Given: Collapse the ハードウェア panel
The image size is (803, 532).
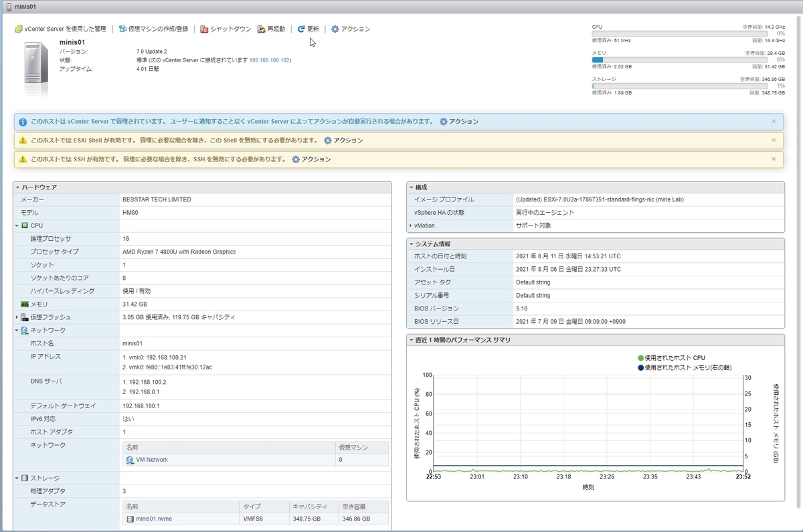Looking at the screenshot, I should click(17, 187).
